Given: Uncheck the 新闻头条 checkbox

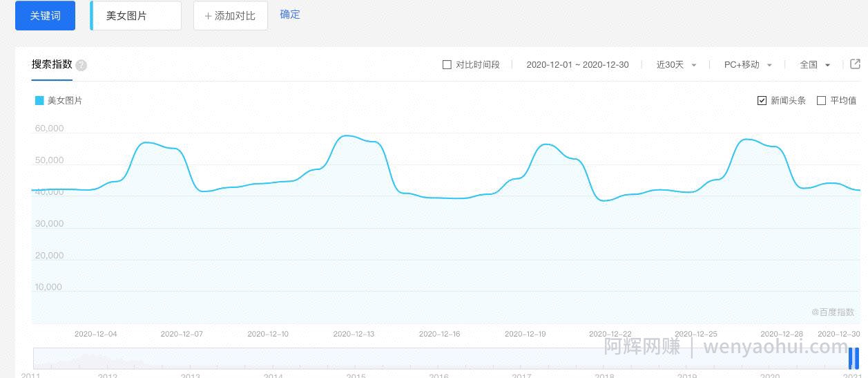Looking at the screenshot, I should click(x=762, y=101).
